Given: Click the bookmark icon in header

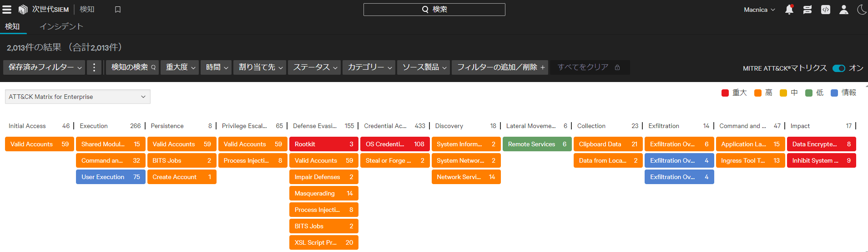Looking at the screenshot, I should 118,10.
